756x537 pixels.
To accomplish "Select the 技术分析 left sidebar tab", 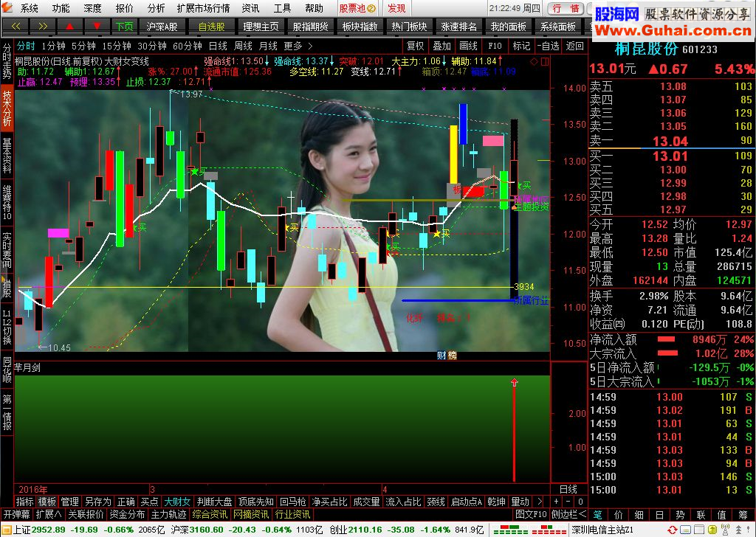I will click(x=7, y=108).
